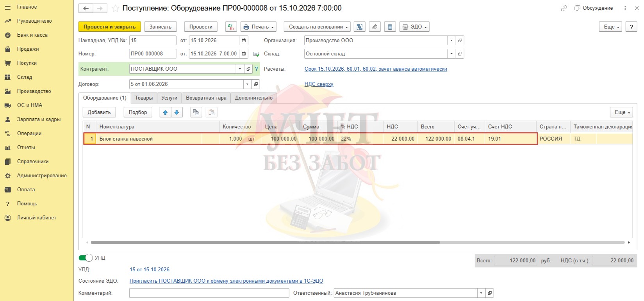Switch to the Возвратная тара tab
This screenshot has height=301, width=644.
click(206, 98)
